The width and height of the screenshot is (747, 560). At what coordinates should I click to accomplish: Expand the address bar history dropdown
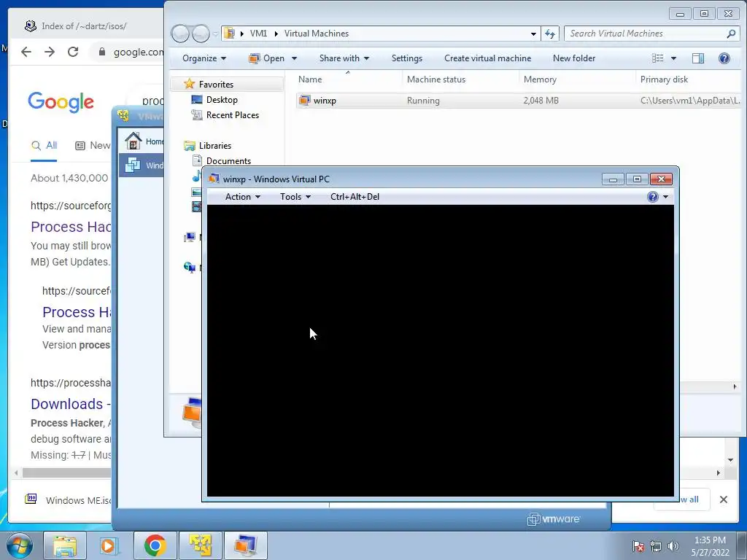pyautogui.click(x=533, y=34)
